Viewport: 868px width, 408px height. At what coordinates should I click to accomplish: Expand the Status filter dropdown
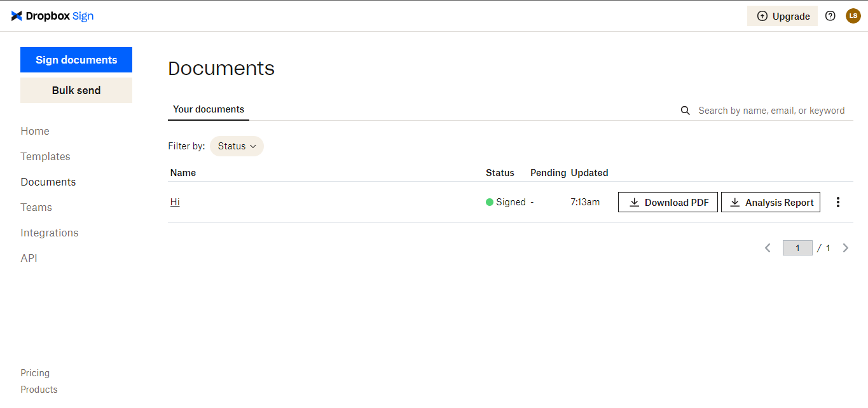pos(237,146)
